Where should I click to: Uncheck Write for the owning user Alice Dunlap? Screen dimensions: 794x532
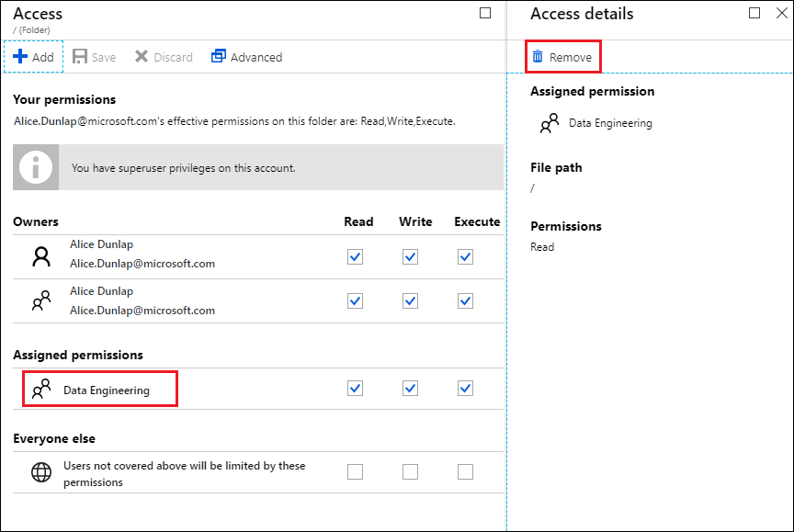[x=410, y=256]
